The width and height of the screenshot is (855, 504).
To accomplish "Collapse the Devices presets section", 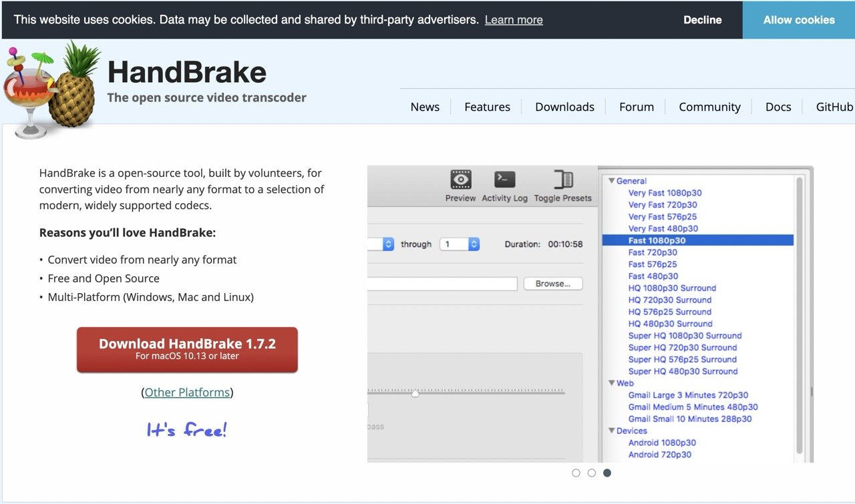I will click(612, 431).
